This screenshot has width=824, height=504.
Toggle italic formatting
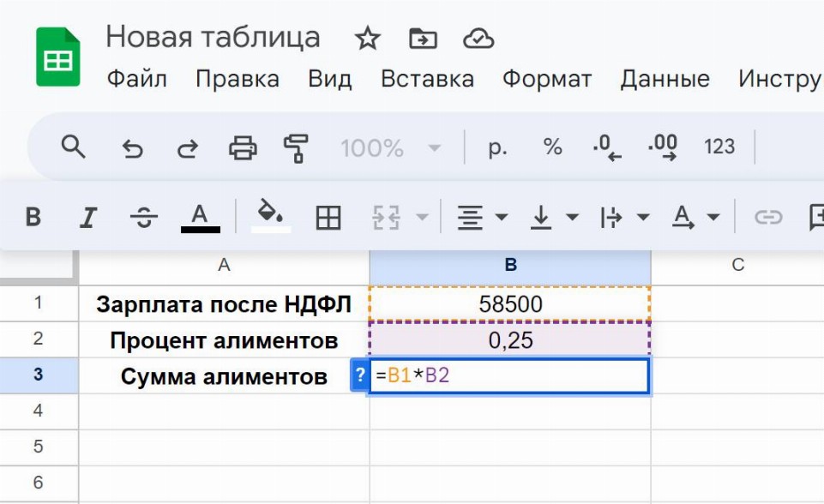[87, 218]
